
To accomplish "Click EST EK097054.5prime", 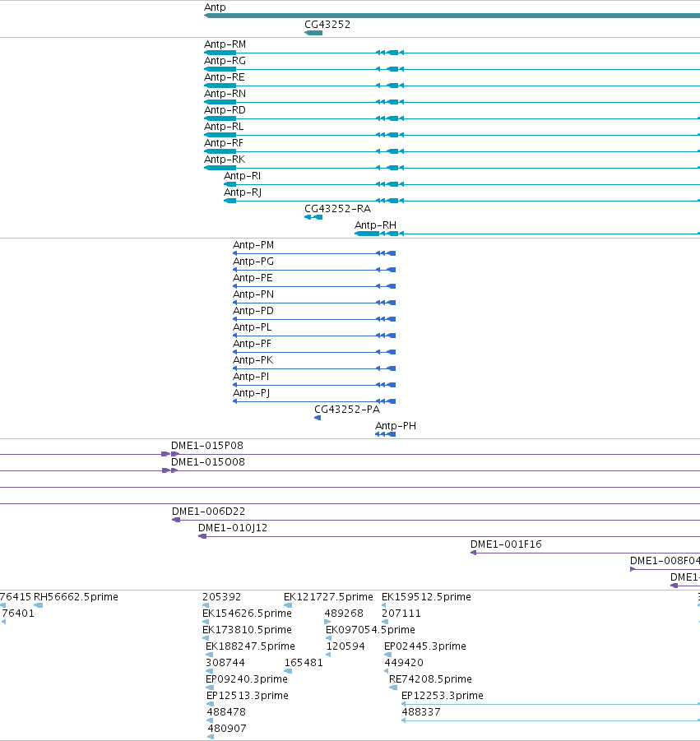I will [x=370, y=630].
